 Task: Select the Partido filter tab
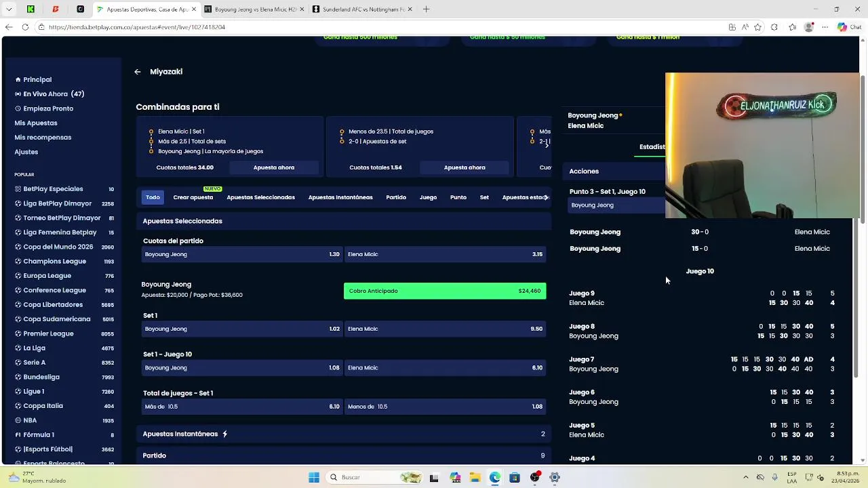(x=396, y=197)
